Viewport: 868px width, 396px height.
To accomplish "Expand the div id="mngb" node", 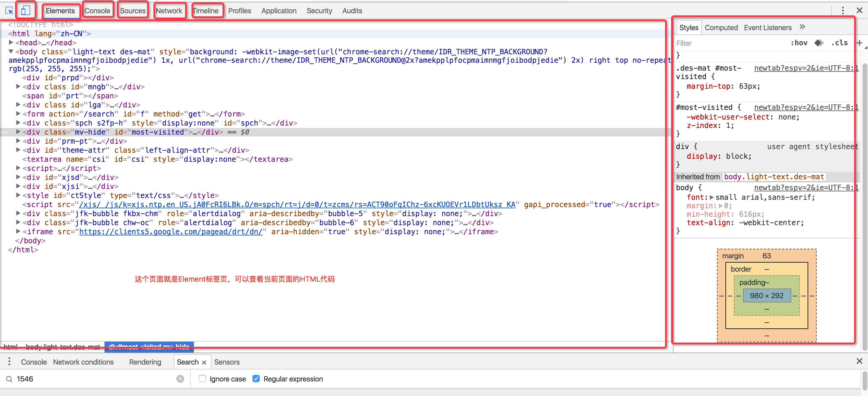I will [x=18, y=87].
